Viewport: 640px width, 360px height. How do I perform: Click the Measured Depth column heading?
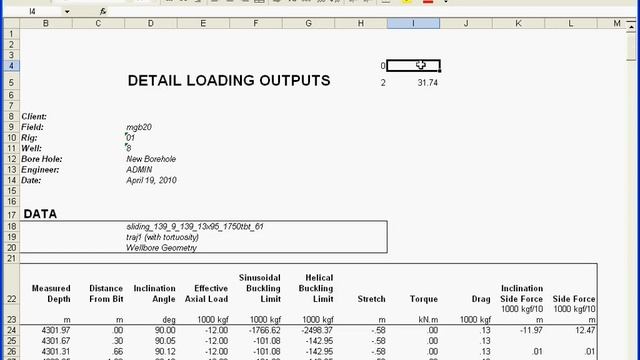(51, 294)
